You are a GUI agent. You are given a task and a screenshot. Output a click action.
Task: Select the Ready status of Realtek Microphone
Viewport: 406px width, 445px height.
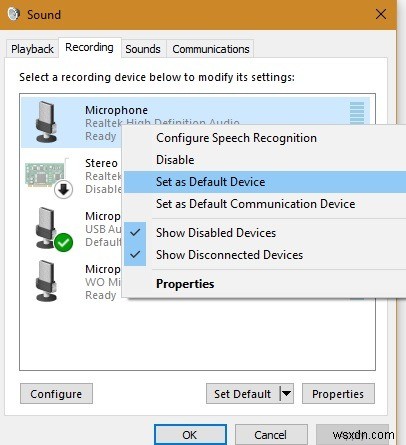[x=100, y=136]
